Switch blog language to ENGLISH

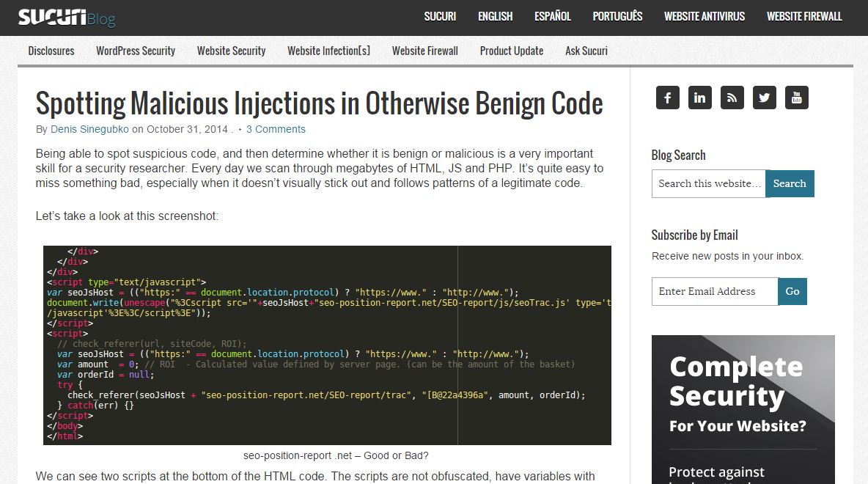tap(496, 17)
